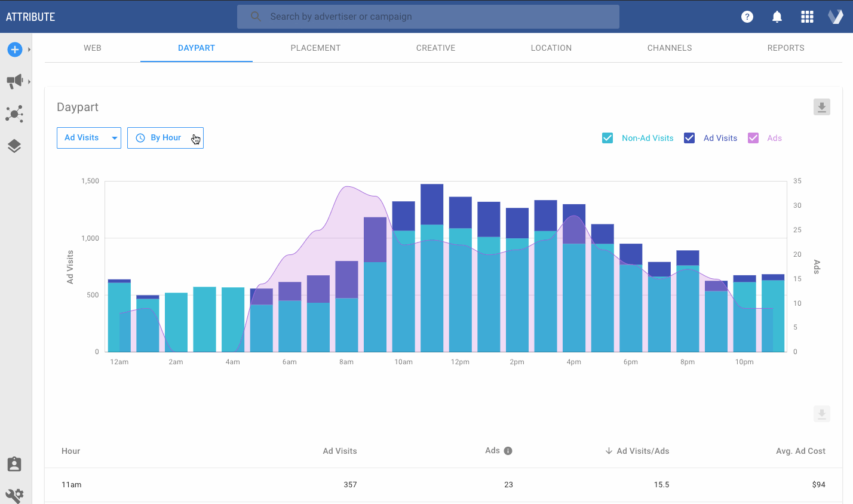Image resolution: width=853 pixels, height=504 pixels.
Task: View notifications via the bell icon
Action: tap(777, 16)
